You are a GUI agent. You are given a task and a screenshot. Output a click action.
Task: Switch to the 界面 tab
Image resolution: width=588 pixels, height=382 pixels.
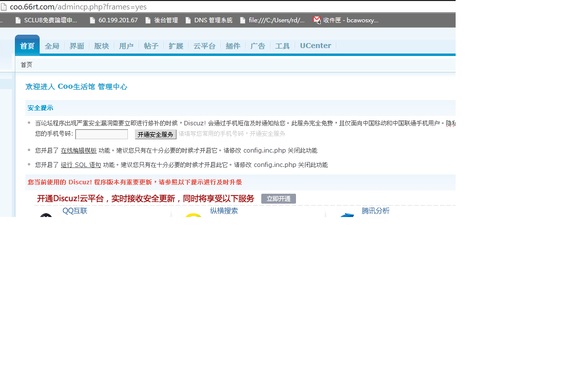(77, 46)
